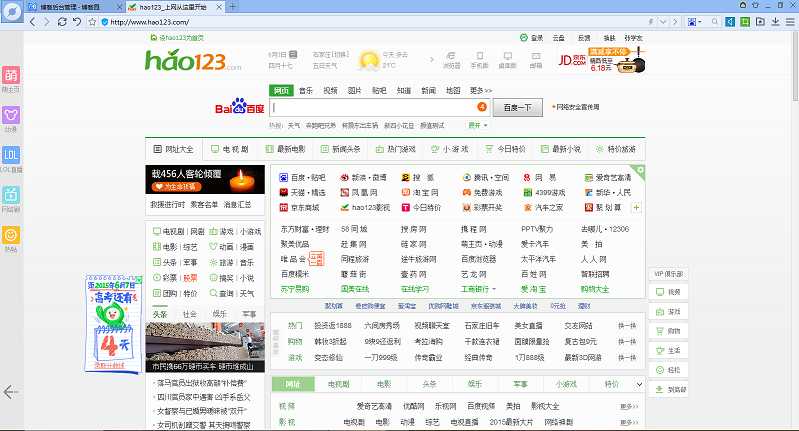Click the hao123 logo
This screenshot has height=431, width=799.
coord(193,61)
